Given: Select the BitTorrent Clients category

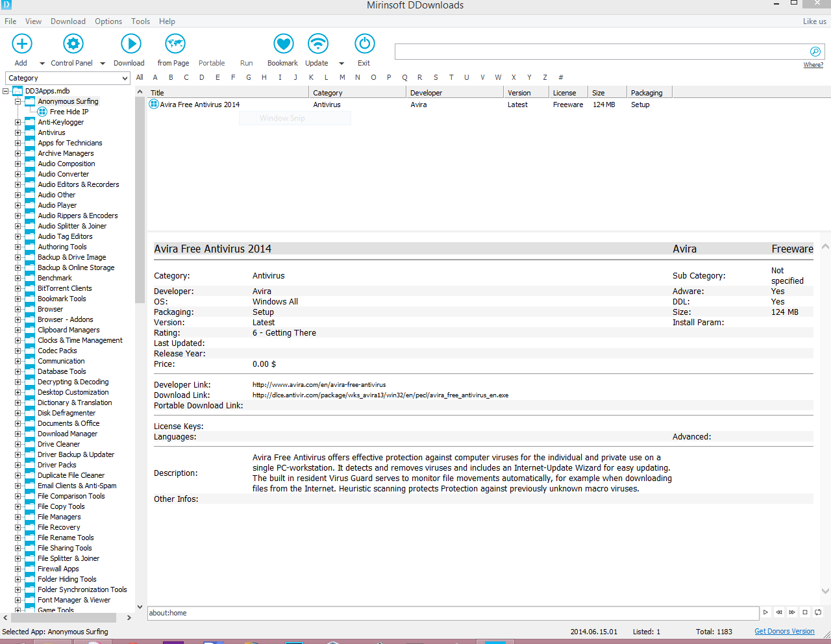Looking at the screenshot, I should pos(65,288).
